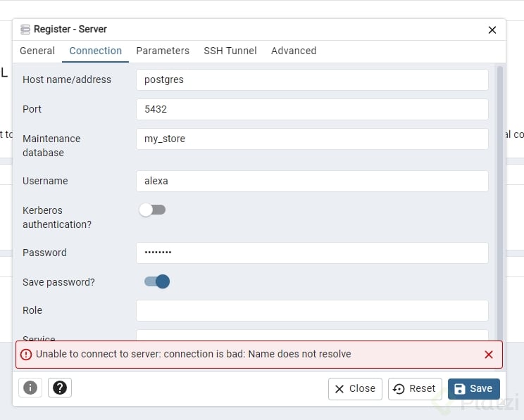Click the Close button at bottom

click(x=355, y=388)
